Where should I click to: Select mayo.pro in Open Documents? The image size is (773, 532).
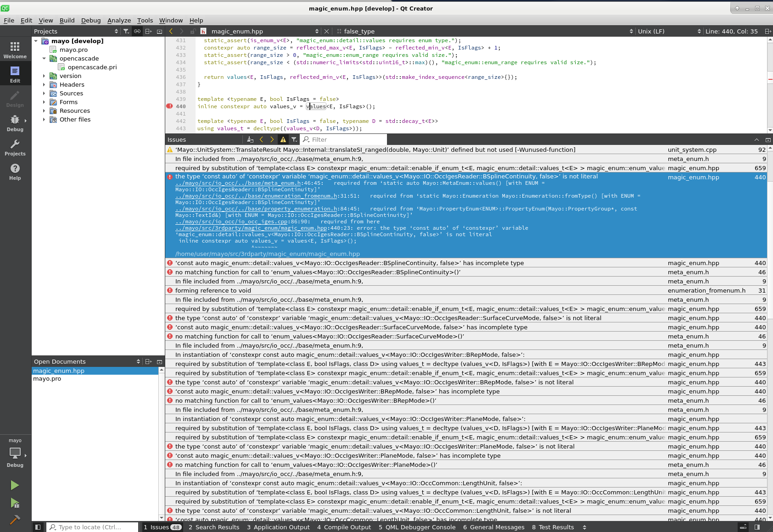[x=47, y=379]
